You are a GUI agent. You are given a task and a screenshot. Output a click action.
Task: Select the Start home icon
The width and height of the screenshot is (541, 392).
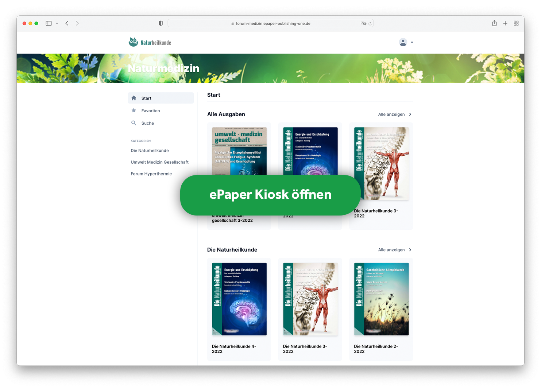[134, 98]
